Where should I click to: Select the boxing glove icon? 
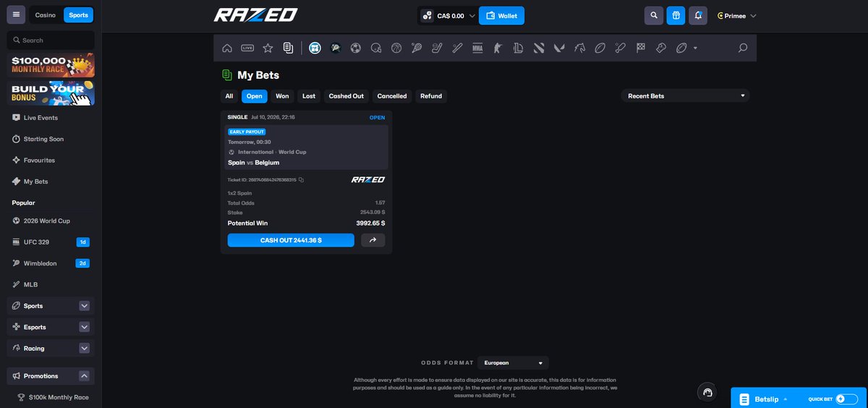point(660,48)
